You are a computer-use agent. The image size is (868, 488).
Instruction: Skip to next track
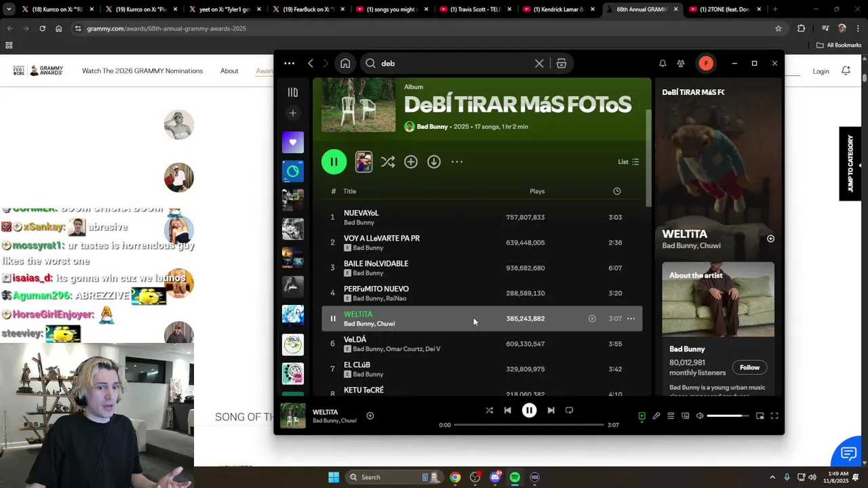(551, 410)
